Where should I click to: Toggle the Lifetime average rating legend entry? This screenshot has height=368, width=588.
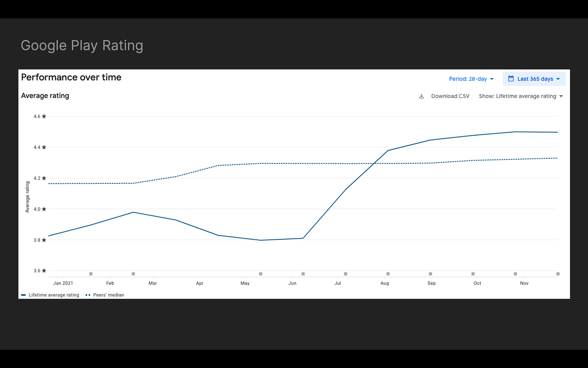point(54,295)
